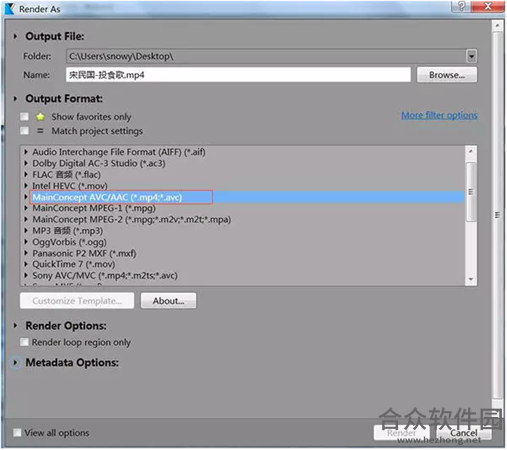
Task: Click the dialog's main scrollbar thumb
Action: point(497,215)
